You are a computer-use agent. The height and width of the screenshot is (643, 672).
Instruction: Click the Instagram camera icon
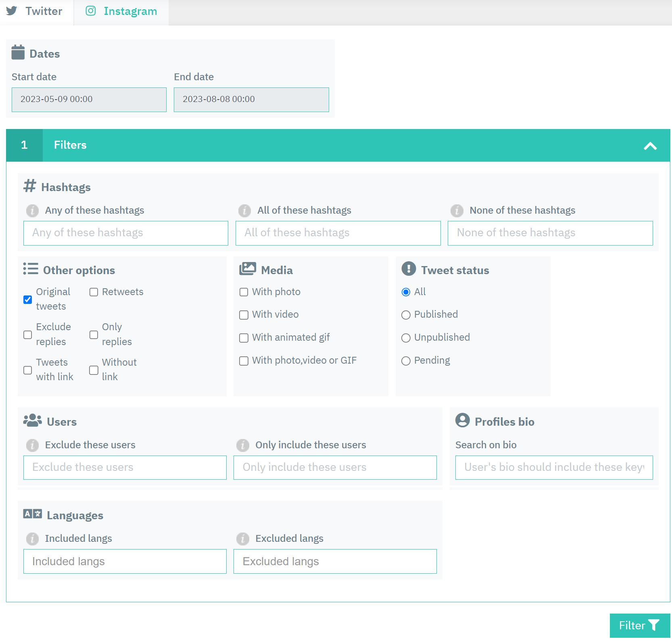coord(91,11)
